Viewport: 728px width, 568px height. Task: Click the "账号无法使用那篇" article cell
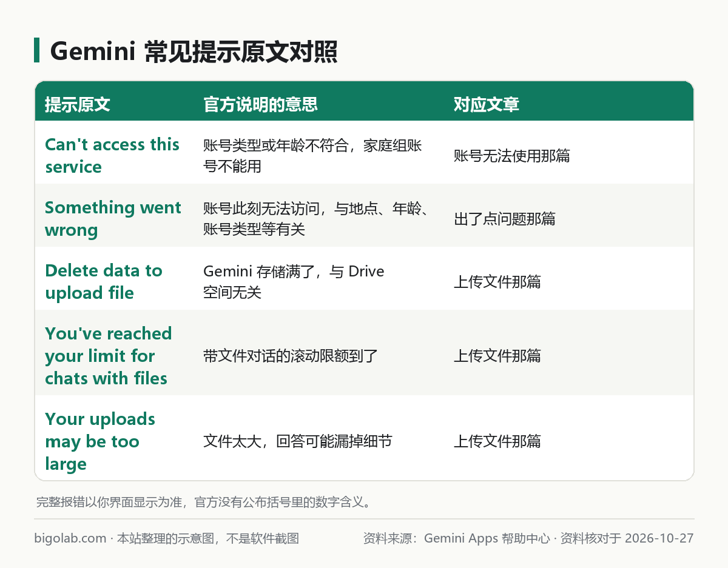pyautogui.click(x=512, y=156)
